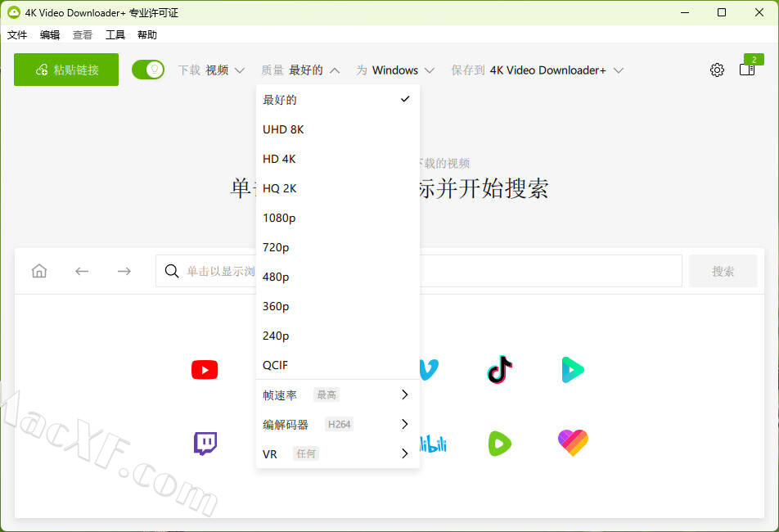Close the 4K Video Downloader+ window
Screen dimensions: 779x532
pos(759,12)
